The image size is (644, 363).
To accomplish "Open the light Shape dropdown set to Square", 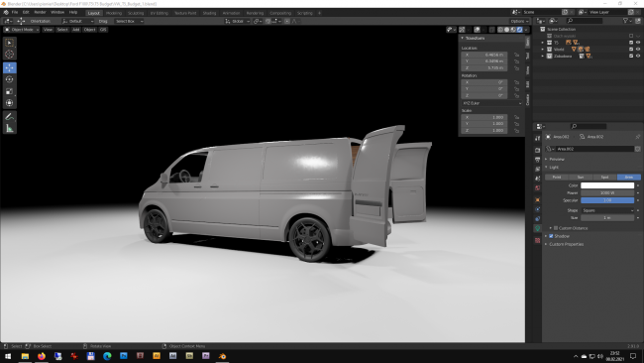I will point(607,210).
